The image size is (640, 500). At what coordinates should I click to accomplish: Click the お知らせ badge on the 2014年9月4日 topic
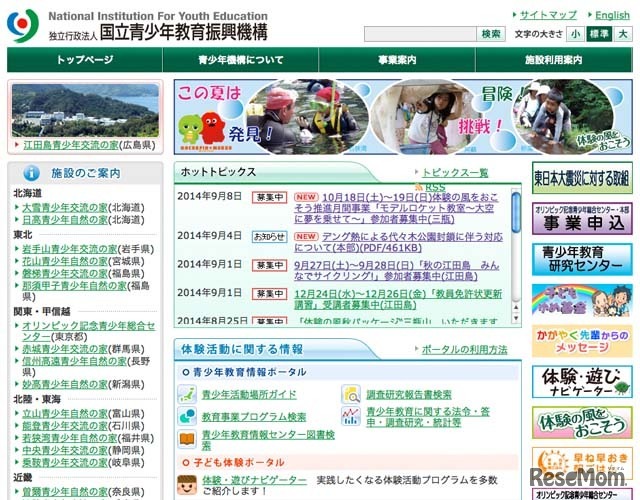click(269, 237)
